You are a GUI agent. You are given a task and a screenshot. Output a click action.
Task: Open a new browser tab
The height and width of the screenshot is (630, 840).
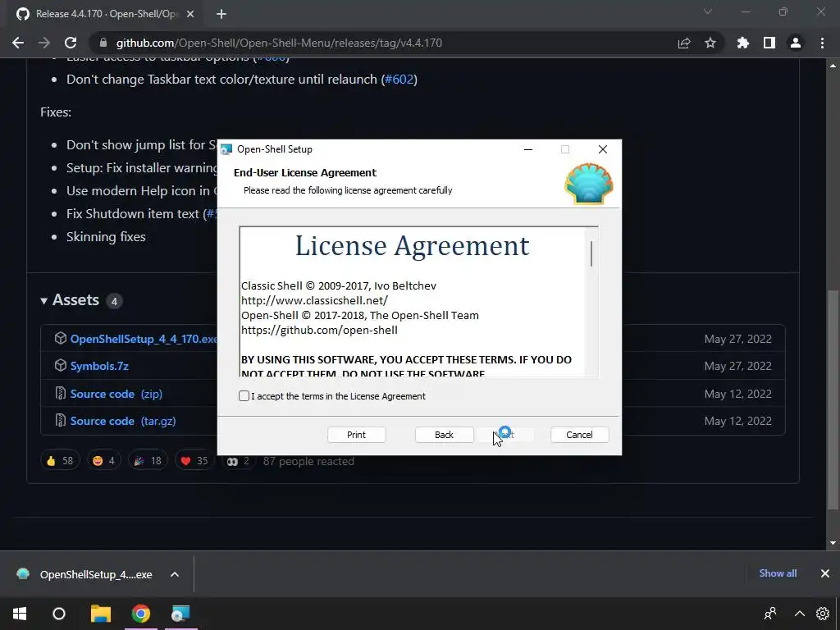[x=221, y=14]
